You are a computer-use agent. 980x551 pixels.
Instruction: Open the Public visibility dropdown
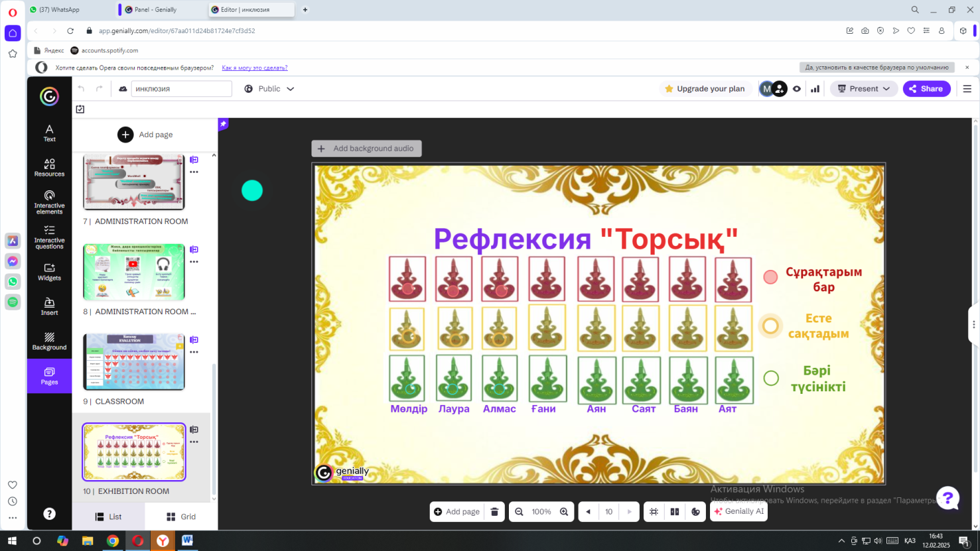(269, 89)
